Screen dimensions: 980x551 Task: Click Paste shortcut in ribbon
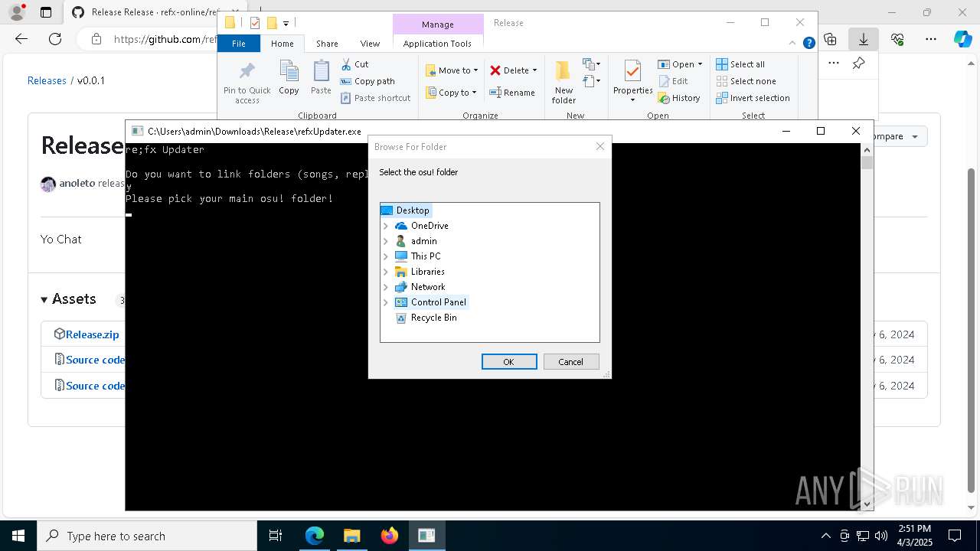click(376, 98)
